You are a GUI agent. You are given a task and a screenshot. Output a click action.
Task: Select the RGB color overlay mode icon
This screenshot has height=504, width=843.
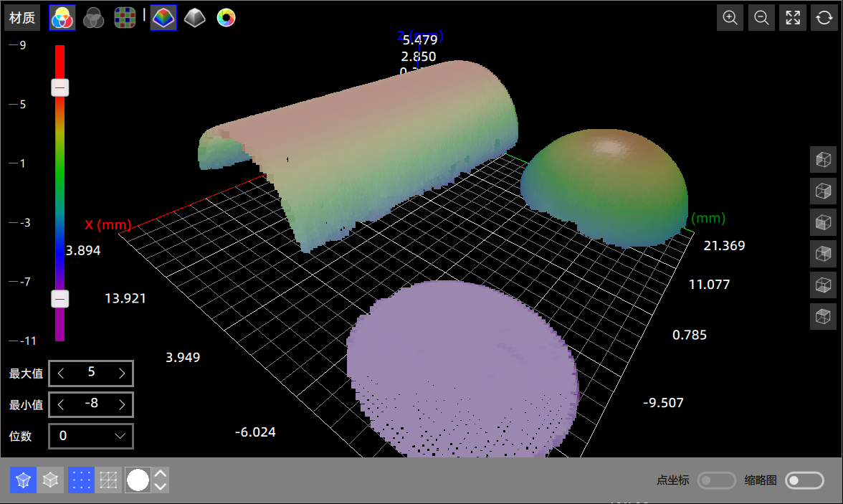pyautogui.click(x=62, y=18)
